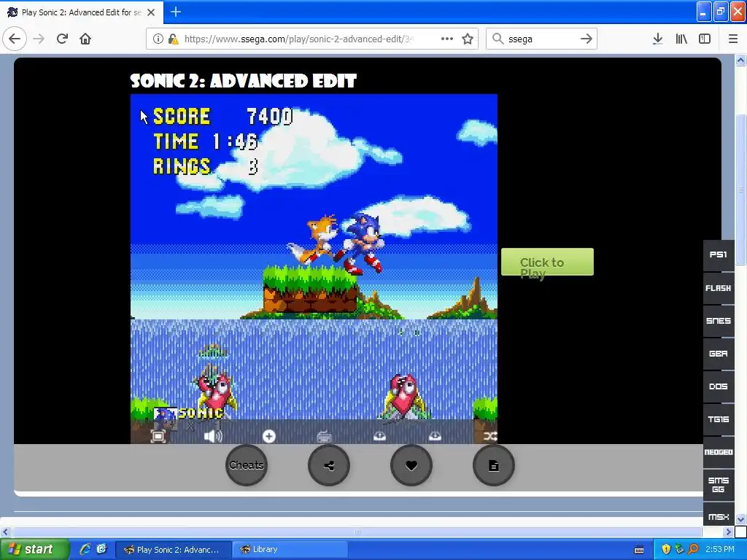Click the vertical scrollbar up arrow
Viewport: 747px width, 560px height.
tap(740, 61)
